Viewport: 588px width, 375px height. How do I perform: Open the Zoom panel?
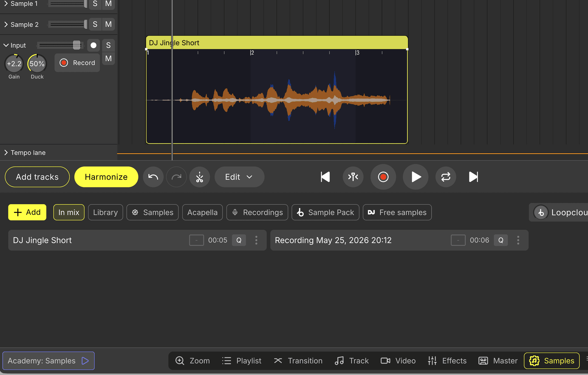pyautogui.click(x=192, y=361)
